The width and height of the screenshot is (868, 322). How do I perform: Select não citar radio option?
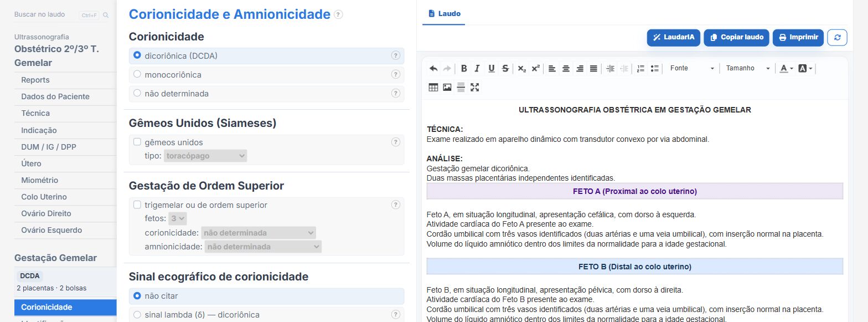click(x=137, y=296)
